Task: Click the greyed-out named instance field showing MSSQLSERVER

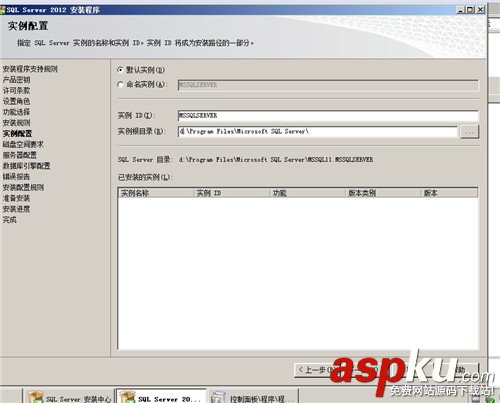Action: click(328, 85)
